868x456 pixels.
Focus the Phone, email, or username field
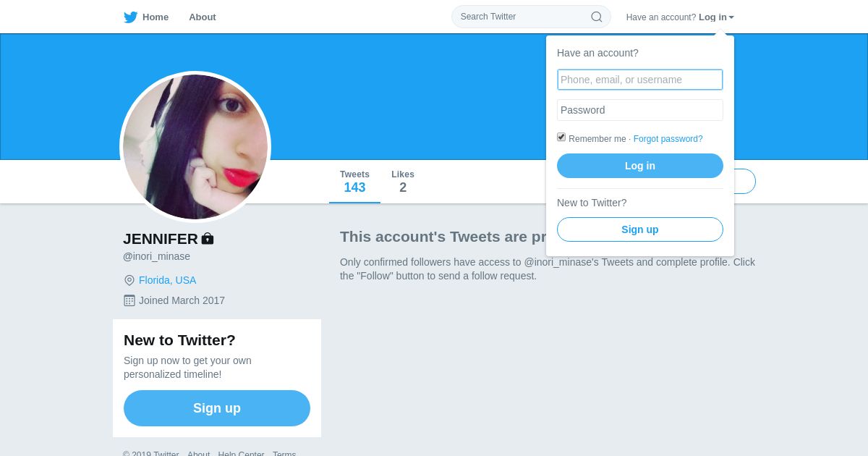(x=639, y=80)
